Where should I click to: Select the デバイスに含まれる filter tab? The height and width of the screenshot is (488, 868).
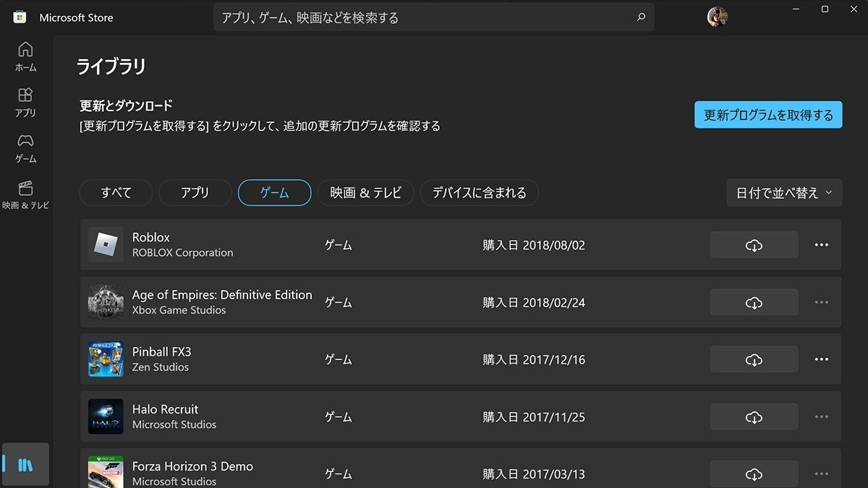pos(479,193)
